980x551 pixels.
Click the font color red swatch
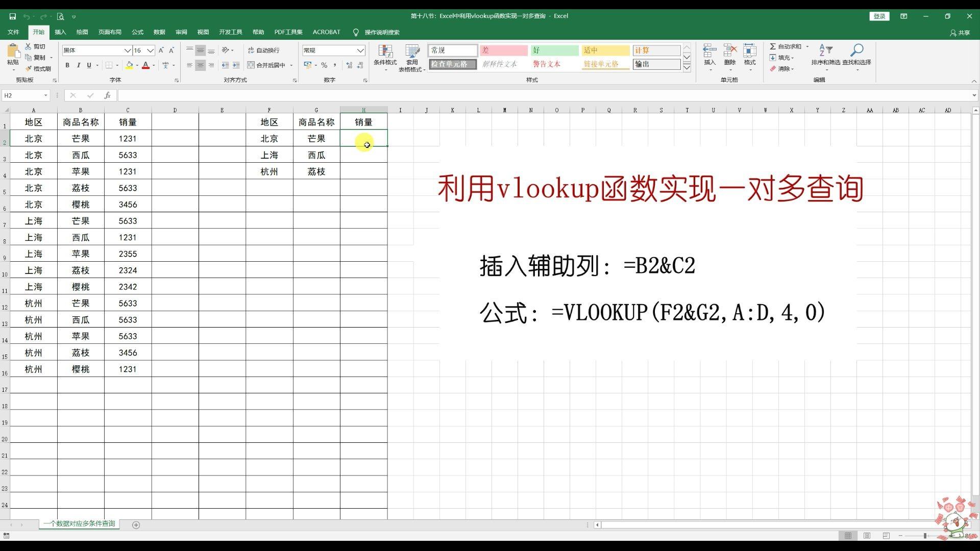[145, 65]
